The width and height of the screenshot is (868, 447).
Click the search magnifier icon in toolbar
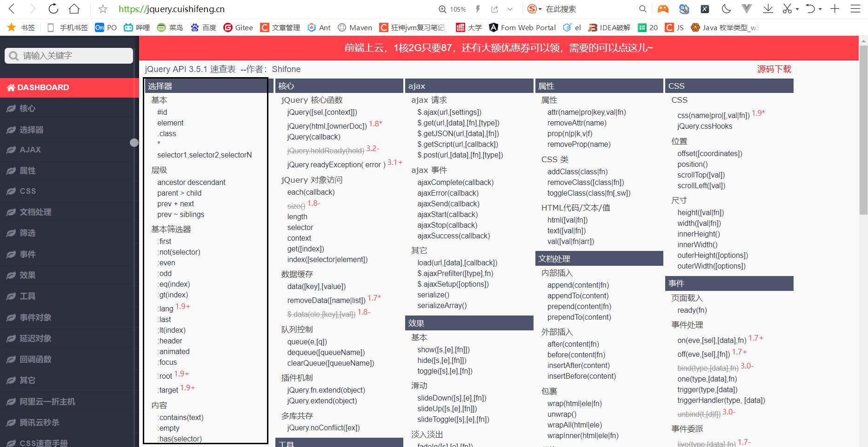click(642, 9)
